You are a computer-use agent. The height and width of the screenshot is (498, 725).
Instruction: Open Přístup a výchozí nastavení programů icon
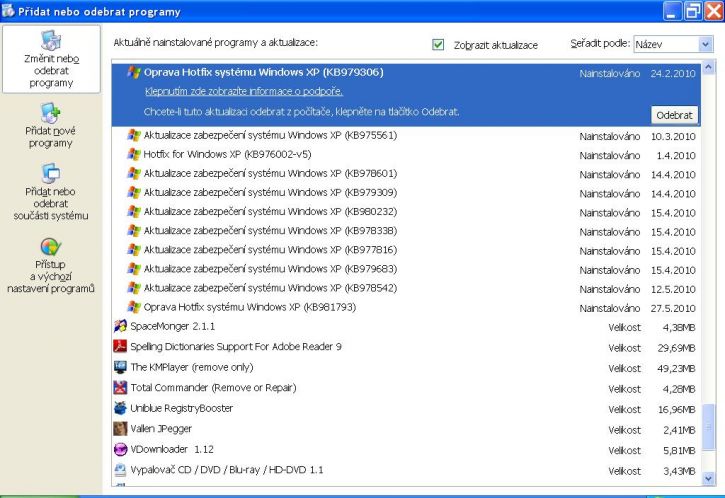[x=50, y=247]
